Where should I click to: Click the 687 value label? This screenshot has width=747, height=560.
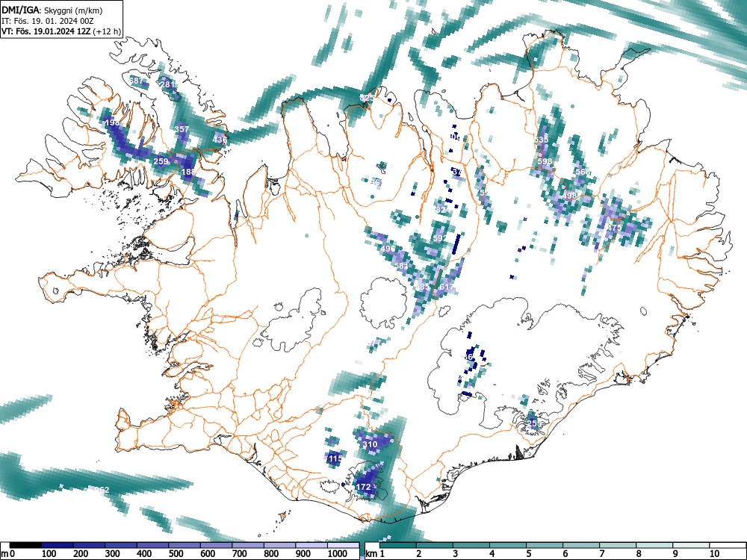[x=136, y=81]
